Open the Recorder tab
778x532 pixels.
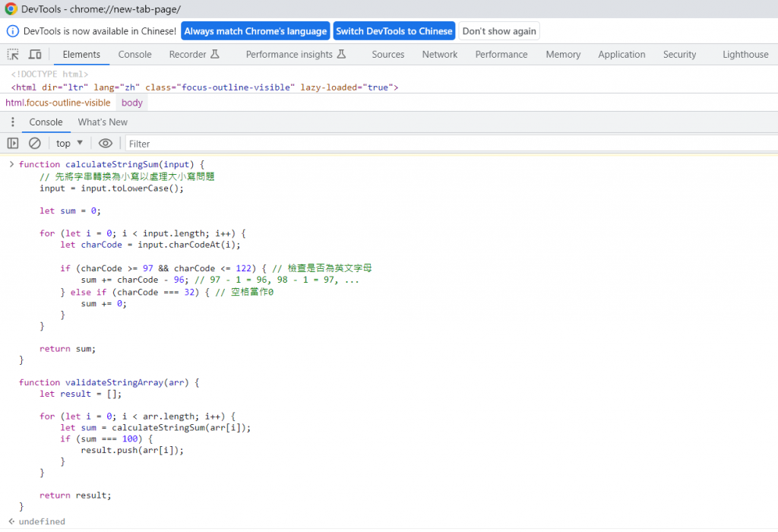(194, 54)
